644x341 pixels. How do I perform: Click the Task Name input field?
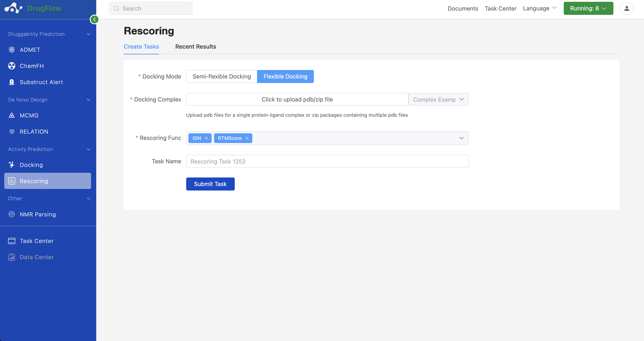[x=327, y=161]
